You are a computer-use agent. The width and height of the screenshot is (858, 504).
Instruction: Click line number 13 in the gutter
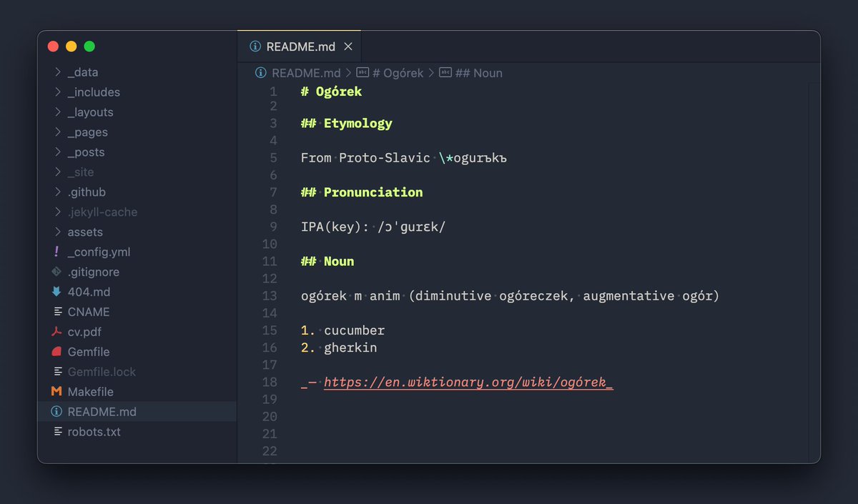tap(270, 296)
